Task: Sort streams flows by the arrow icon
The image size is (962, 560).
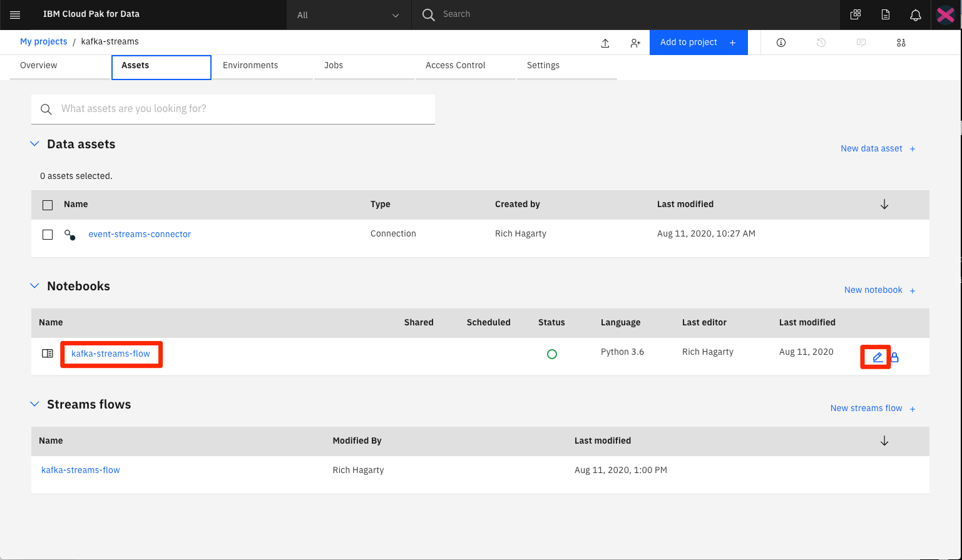Action: point(884,441)
